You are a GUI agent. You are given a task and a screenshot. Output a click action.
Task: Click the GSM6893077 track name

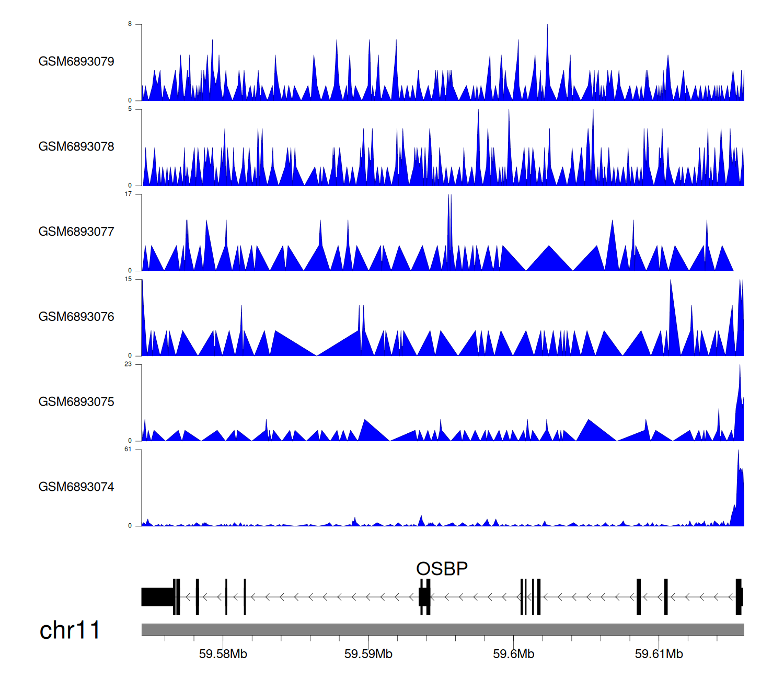[76, 232]
